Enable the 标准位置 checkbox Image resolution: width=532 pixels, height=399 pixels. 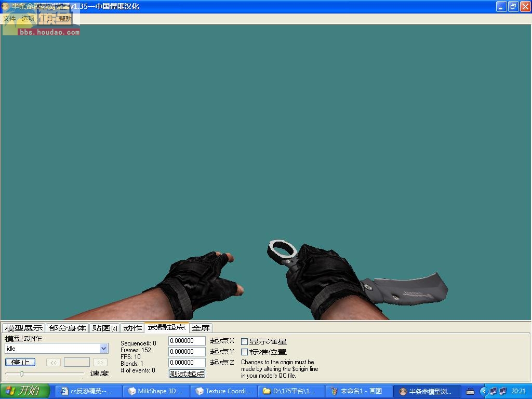(x=244, y=352)
